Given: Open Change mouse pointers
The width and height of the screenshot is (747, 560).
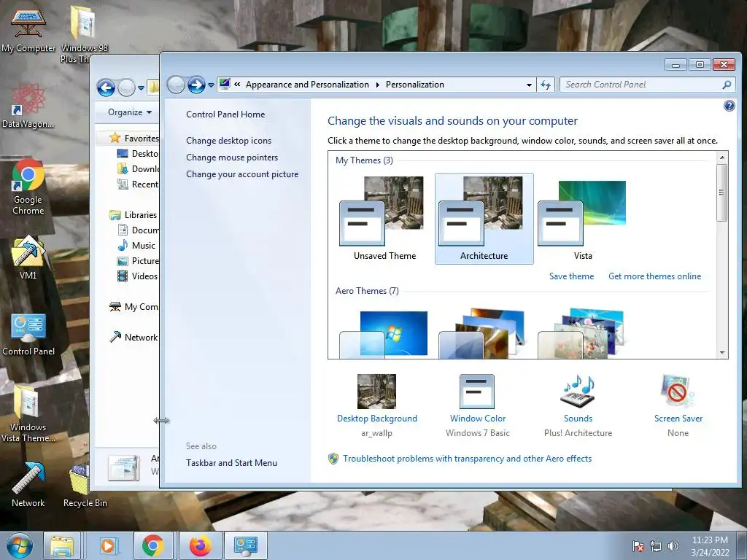Looking at the screenshot, I should (232, 157).
